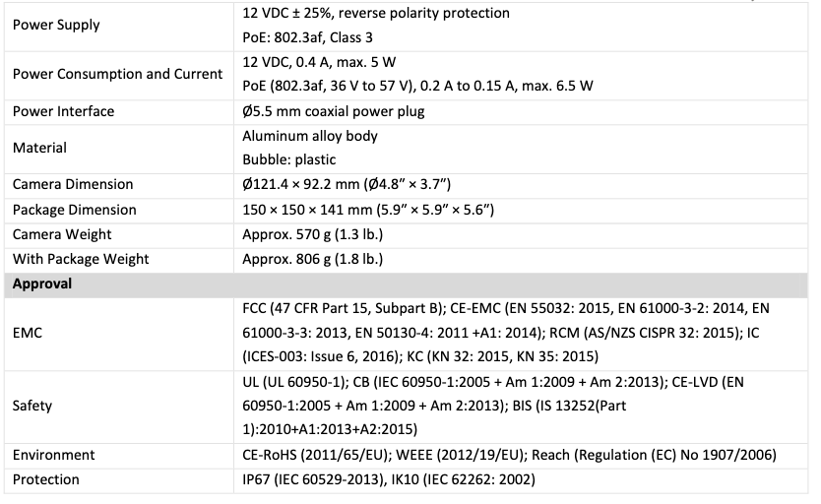Click the Material row label
The image size is (821, 504).
[x=39, y=148]
